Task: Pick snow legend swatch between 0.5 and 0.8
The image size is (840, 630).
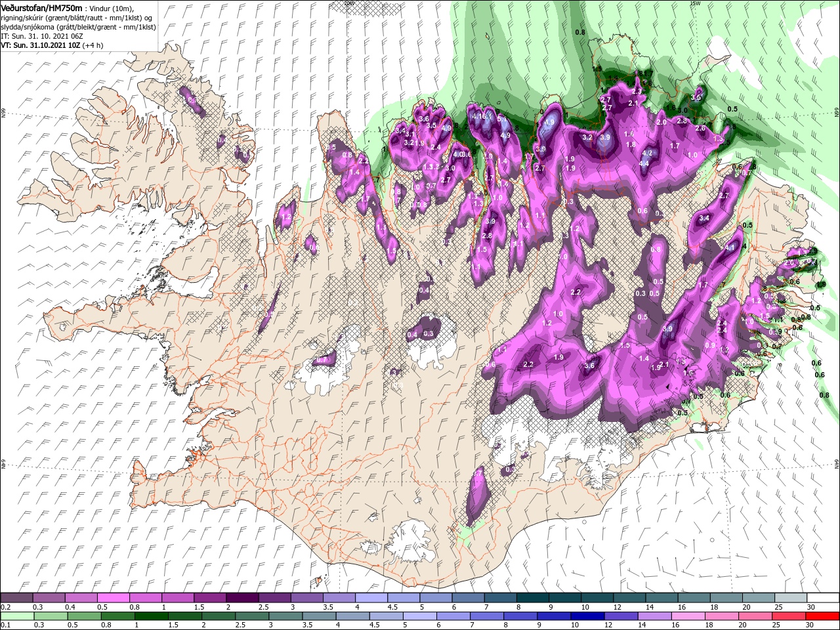Action: [x=114, y=598]
